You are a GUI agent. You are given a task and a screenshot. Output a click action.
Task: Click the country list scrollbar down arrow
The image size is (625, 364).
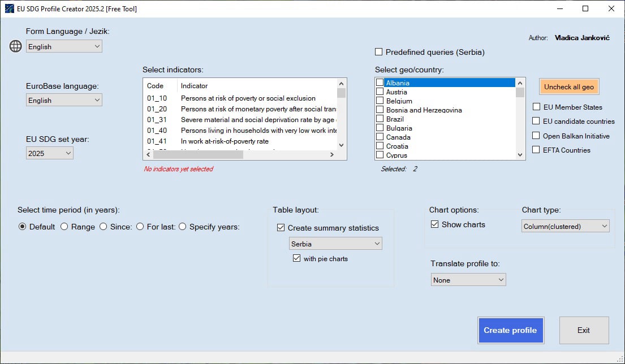[x=520, y=154]
